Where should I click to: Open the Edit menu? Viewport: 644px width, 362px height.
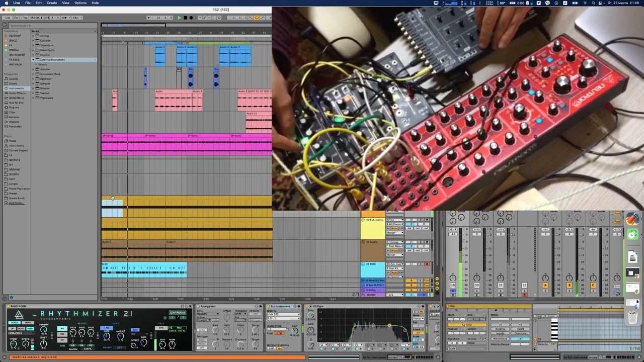click(39, 3)
